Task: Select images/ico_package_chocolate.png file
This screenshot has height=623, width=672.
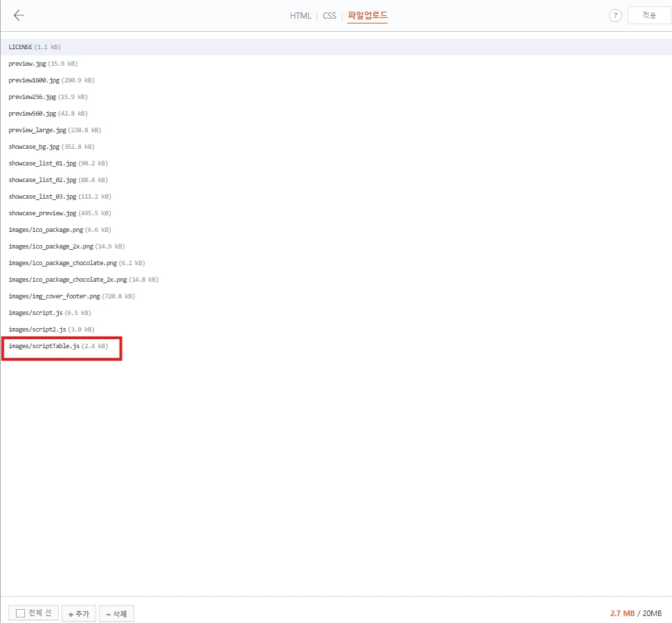Action: click(x=77, y=263)
